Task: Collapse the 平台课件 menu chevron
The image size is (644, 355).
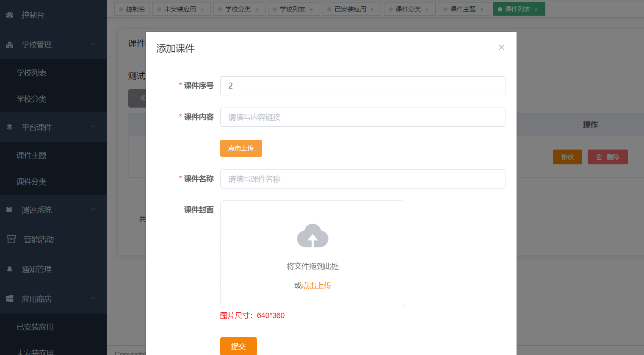Action: coord(93,127)
